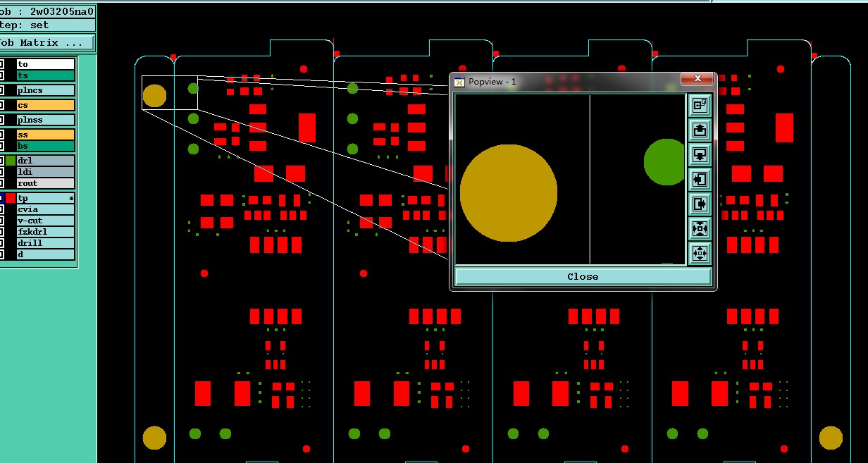Image resolution: width=868 pixels, height=463 pixels.
Task: Pan the Popview upward with the up-arrow icon
Action: tap(700, 130)
